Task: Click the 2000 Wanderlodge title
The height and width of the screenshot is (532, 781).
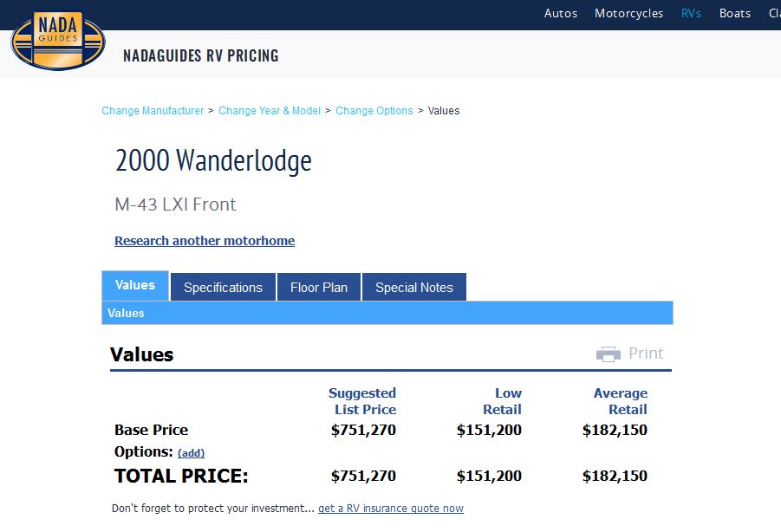Action: pyautogui.click(x=213, y=160)
